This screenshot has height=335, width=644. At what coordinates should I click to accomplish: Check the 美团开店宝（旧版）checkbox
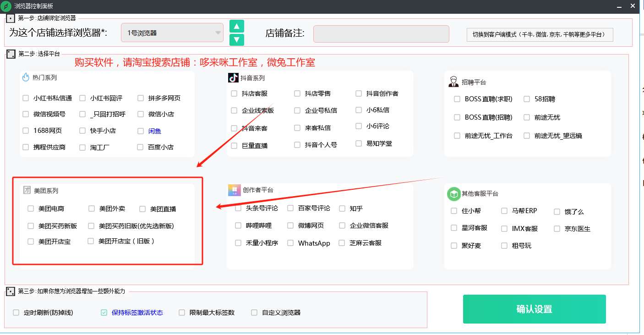91,241
